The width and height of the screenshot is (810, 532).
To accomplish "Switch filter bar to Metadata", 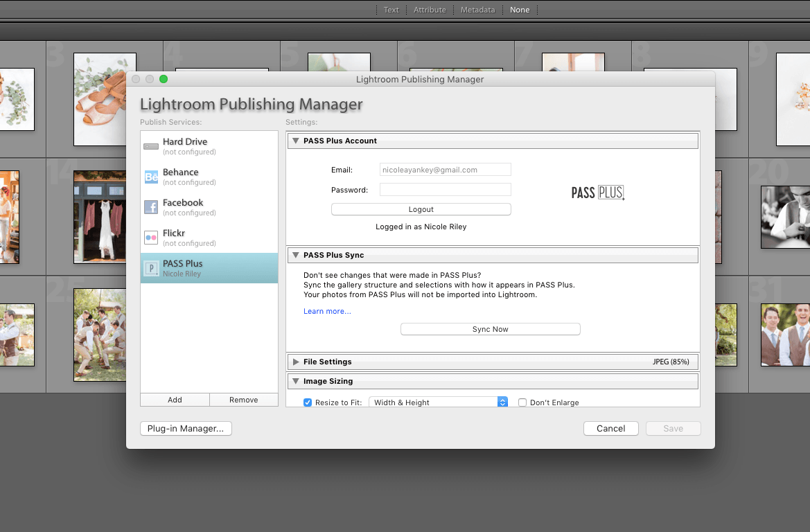I will pyautogui.click(x=477, y=10).
